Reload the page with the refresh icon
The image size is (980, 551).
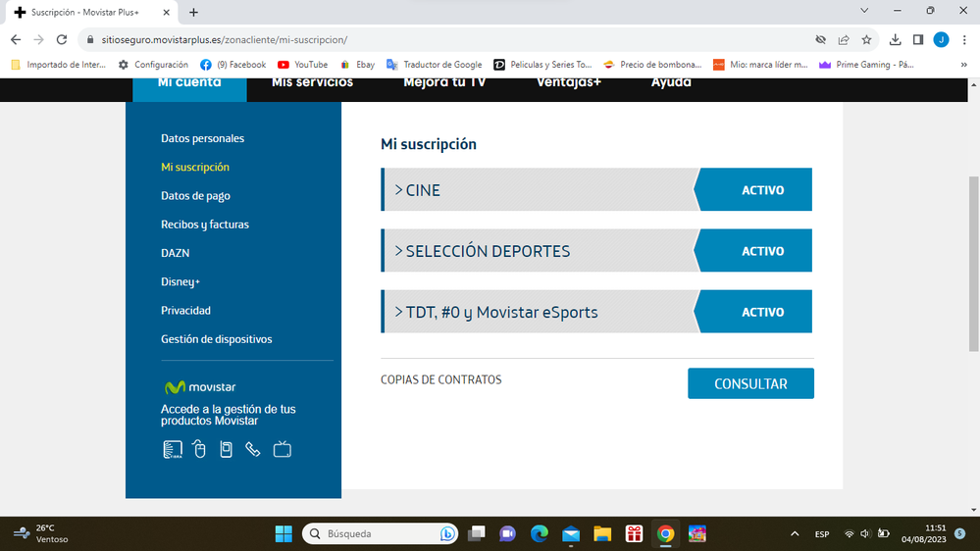[x=61, y=39]
